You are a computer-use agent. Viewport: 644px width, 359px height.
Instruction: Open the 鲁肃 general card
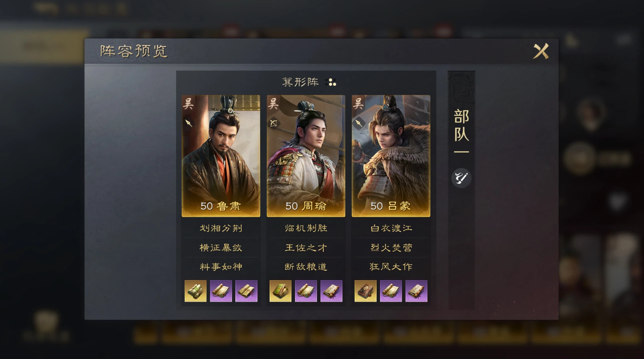pos(221,156)
